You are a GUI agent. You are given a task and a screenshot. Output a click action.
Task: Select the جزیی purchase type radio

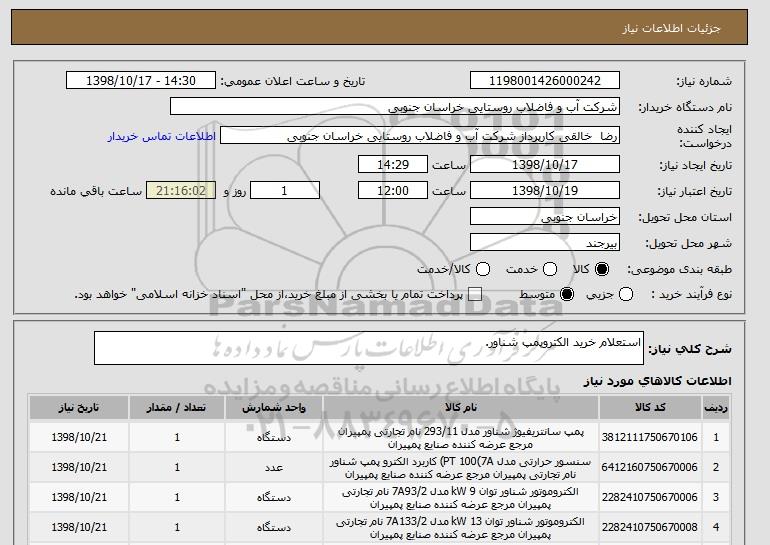click(626, 295)
